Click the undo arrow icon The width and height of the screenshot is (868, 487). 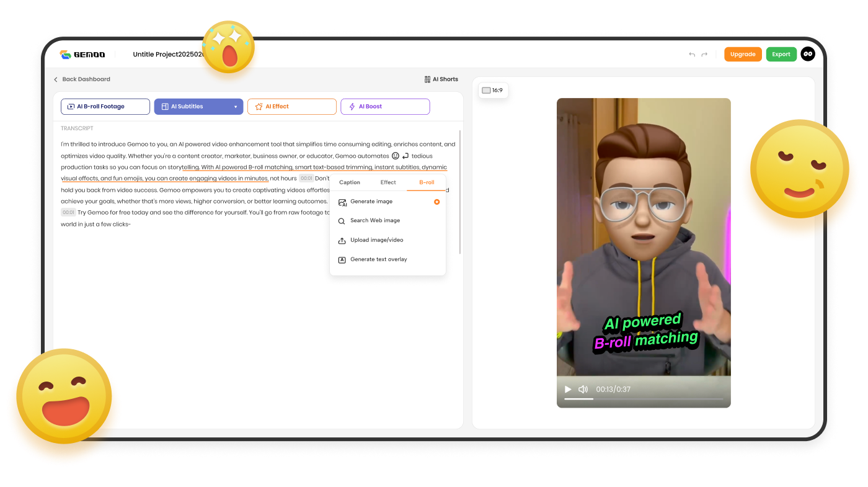click(x=692, y=55)
